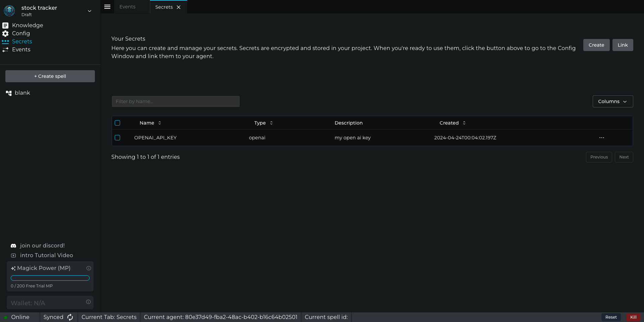The height and width of the screenshot is (322, 644).
Task: Click the Create secret button
Action: 596,45
